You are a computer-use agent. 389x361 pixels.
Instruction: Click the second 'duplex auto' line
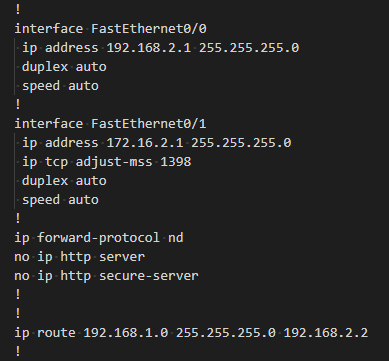point(64,181)
